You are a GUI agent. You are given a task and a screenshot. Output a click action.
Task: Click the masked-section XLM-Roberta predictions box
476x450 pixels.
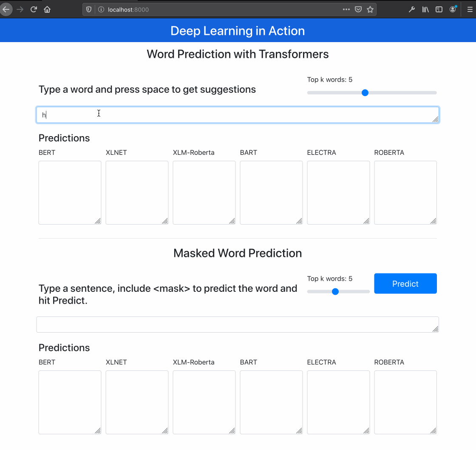click(x=204, y=402)
